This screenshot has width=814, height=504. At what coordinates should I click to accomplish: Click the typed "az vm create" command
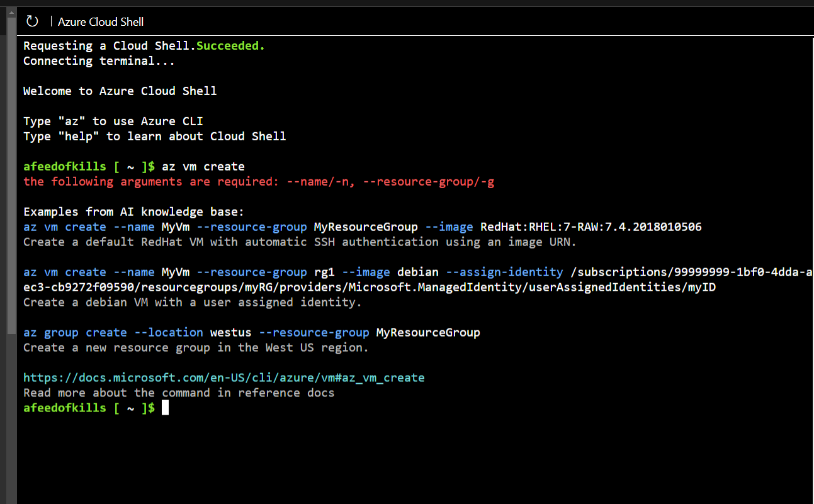coord(203,166)
